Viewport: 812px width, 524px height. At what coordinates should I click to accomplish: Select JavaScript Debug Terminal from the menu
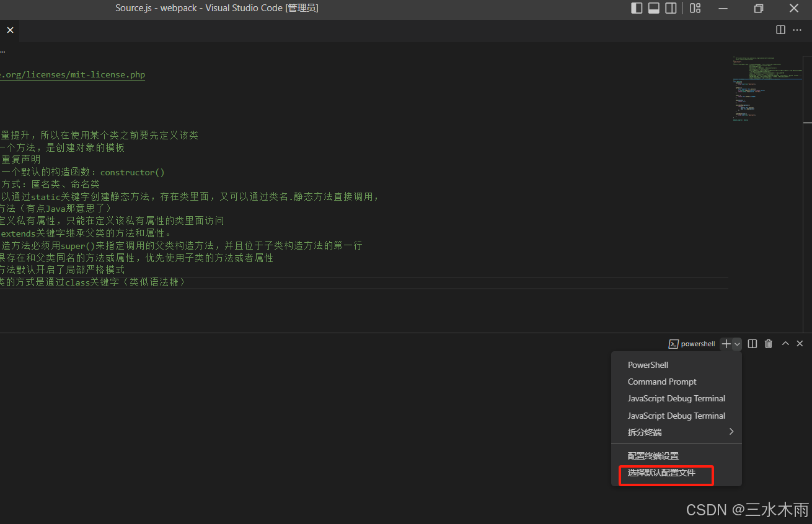676,398
